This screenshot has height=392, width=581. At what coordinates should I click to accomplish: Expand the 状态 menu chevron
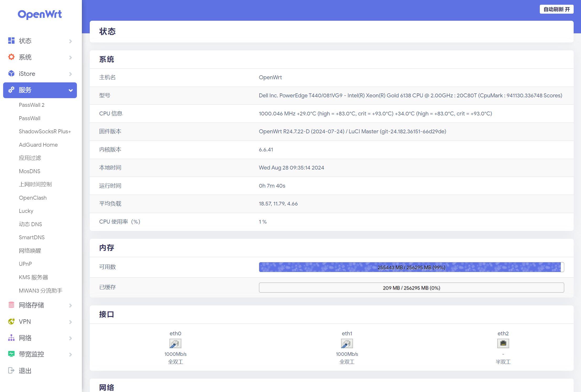click(70, 41)
